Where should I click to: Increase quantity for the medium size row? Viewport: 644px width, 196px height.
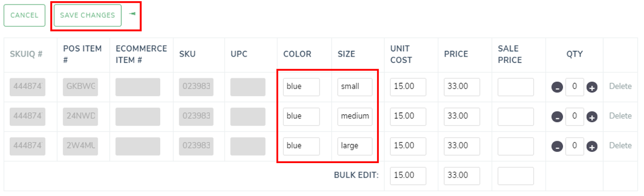coord(592,117)
